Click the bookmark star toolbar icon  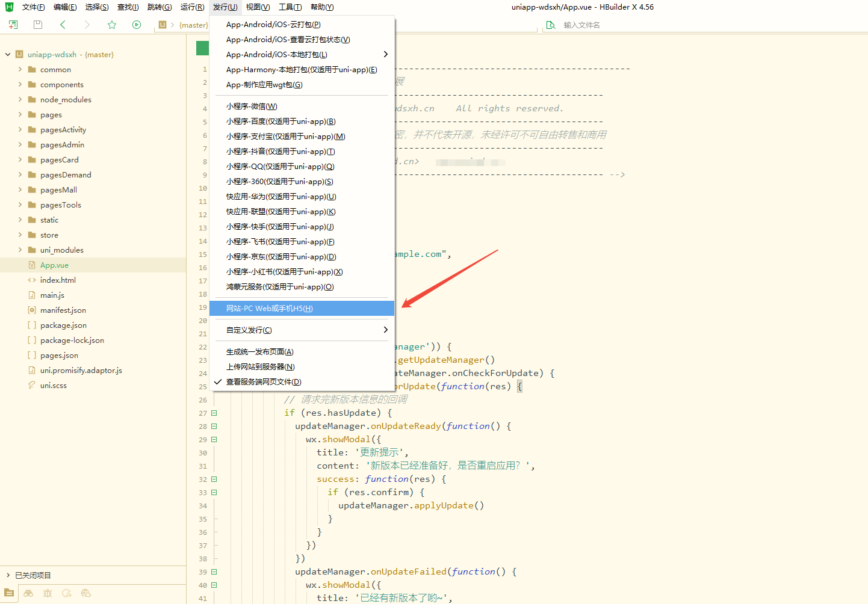pyautogui.click(x=112, y=25)
